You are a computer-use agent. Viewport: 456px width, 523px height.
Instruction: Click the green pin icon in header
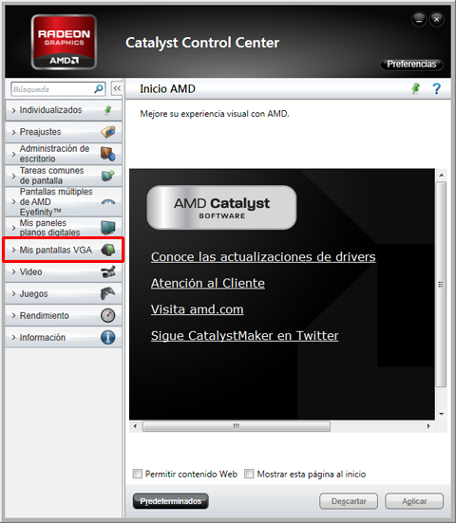(416, 89)
